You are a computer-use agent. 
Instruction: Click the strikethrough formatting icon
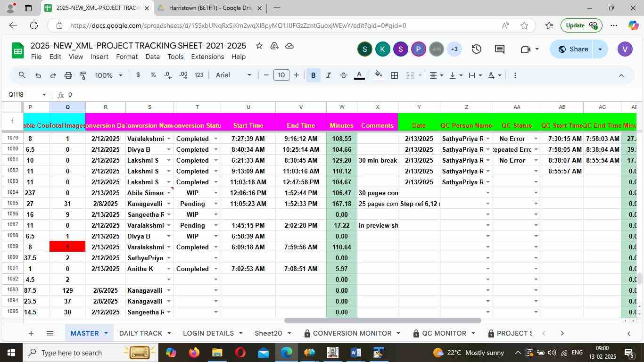[x=344, y=75]
